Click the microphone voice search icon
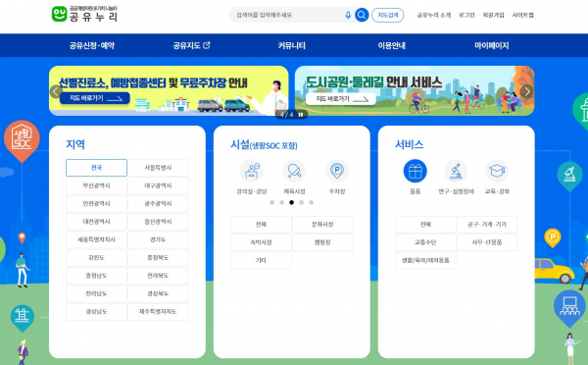The image size is (588, 365). 348,15
